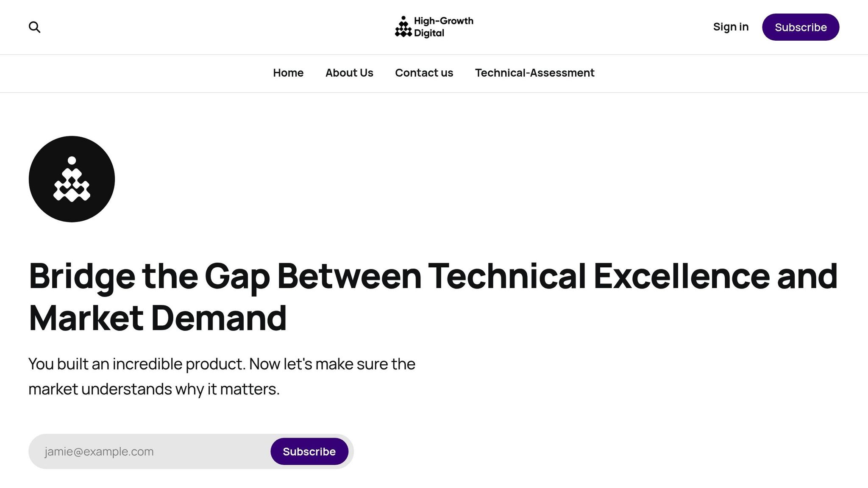Open the Home navigation item
Viewport: 868px width, 488px height.
(288, 73)
